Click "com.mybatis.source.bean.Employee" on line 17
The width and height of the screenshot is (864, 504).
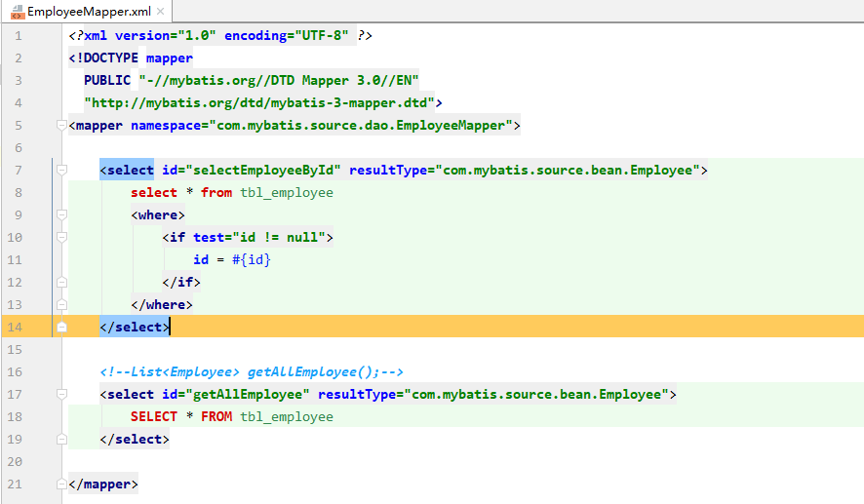click(x=536, y=395)
